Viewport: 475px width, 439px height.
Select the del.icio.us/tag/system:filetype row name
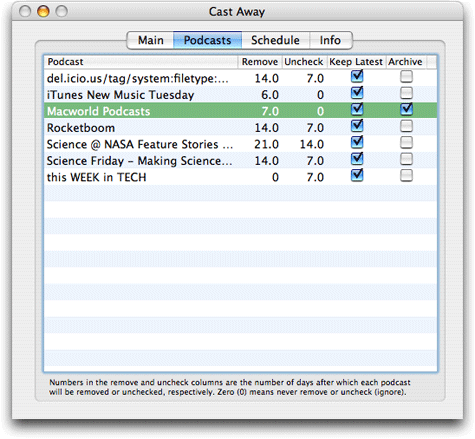coord(138,79)
